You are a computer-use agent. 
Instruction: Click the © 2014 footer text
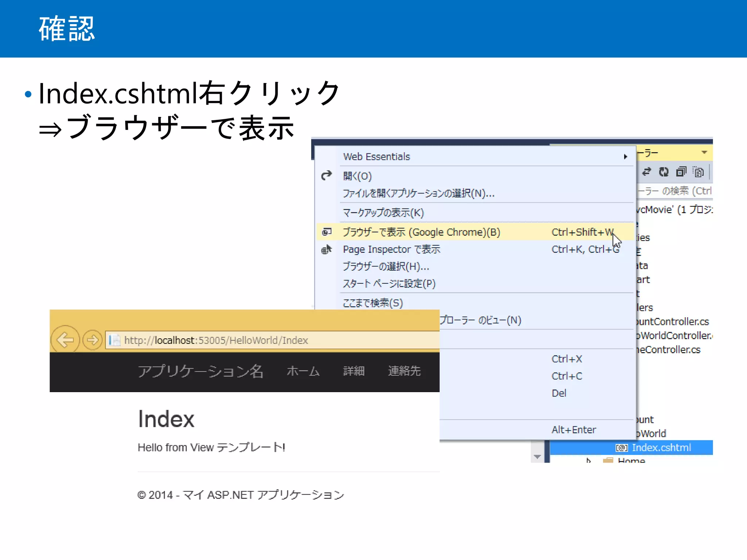coord(241,495)
